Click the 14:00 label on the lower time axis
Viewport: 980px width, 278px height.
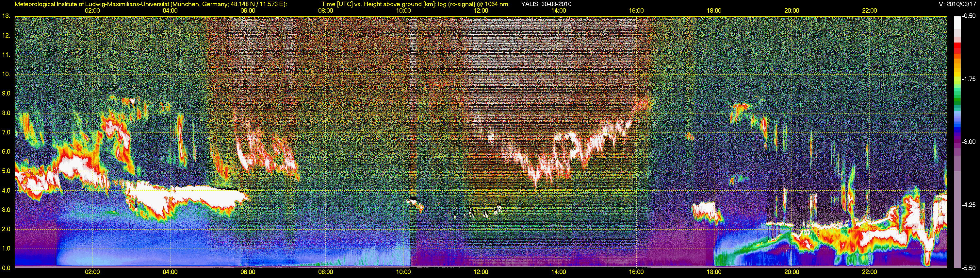[x=559, y=272]
